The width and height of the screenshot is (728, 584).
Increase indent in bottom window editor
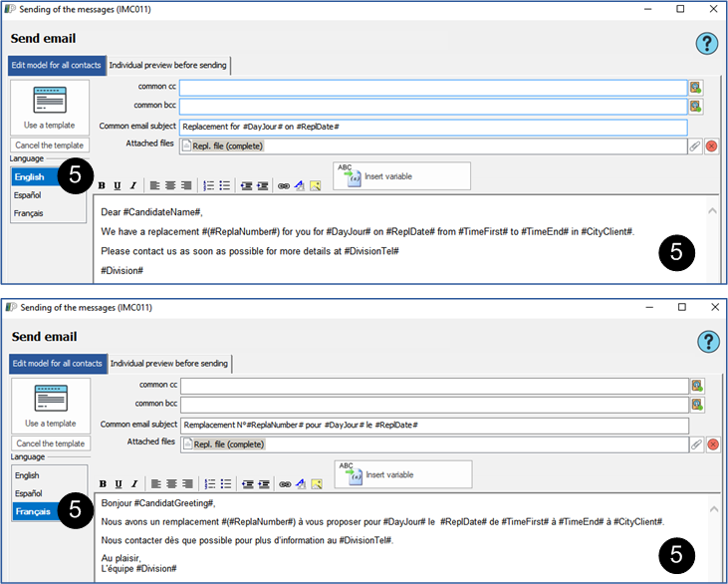264,484
